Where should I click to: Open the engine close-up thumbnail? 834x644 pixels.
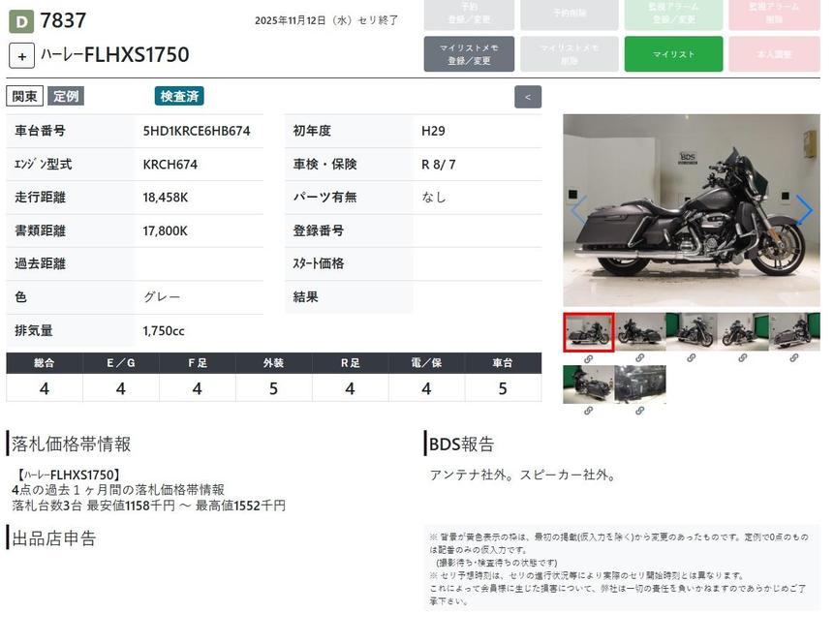pos(640,383)
